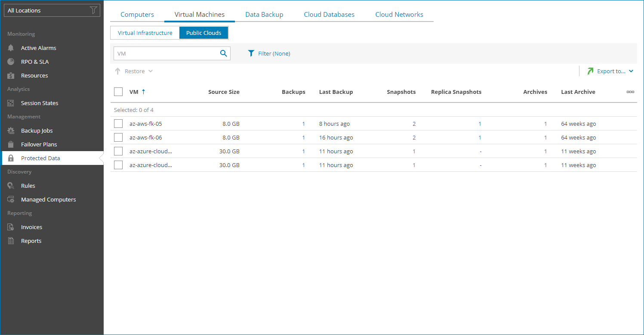
Task: Click the VM sort ascending arrow
Action: coord(143,92)
